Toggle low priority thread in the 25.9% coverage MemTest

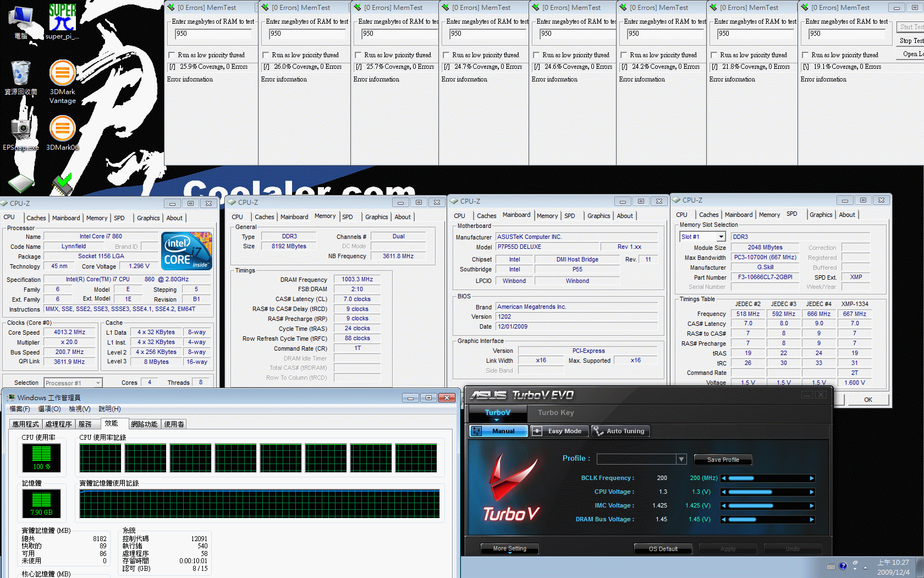tap(172, 55)
